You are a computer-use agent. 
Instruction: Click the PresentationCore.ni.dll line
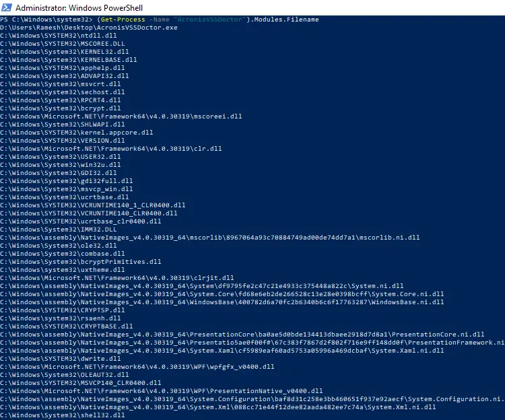tap(242, 335)
